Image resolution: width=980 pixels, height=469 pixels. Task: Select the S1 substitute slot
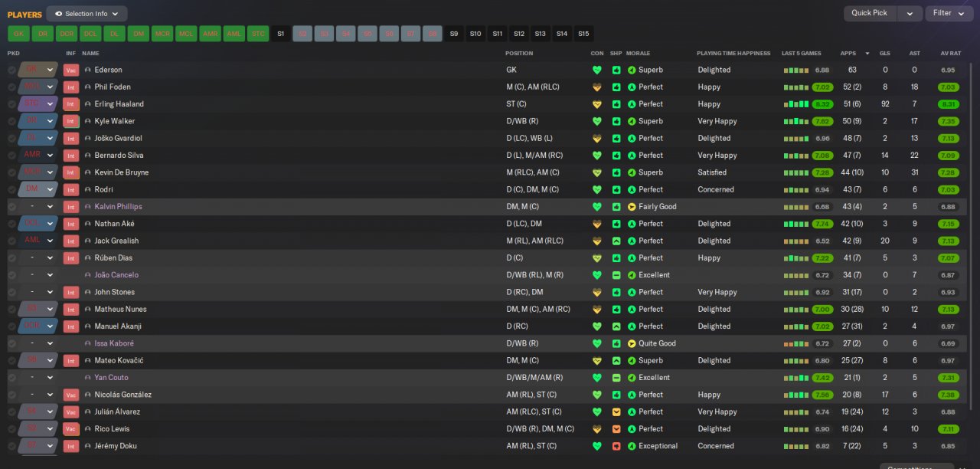click(x=280, y=34)
